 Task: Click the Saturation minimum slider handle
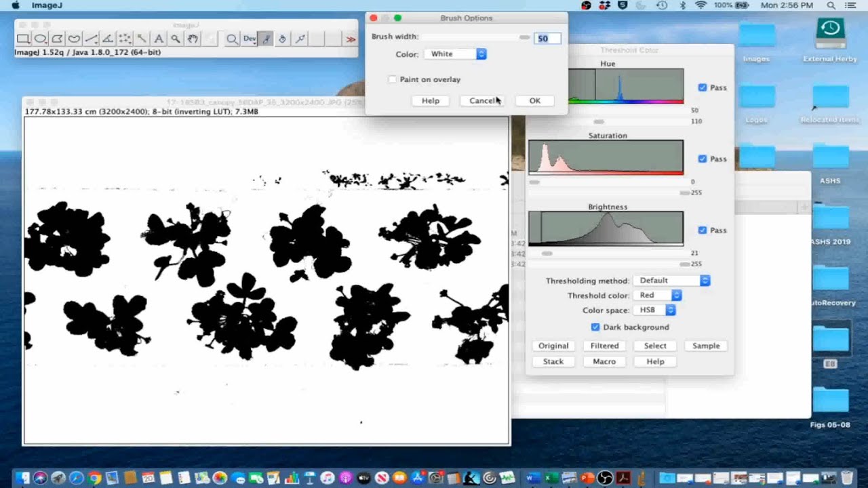point(534,182)
